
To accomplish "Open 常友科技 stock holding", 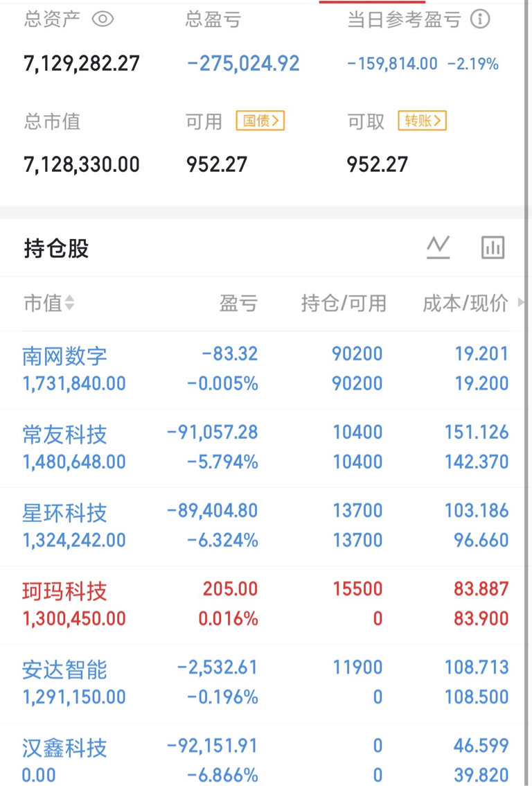I will (65, 435).
